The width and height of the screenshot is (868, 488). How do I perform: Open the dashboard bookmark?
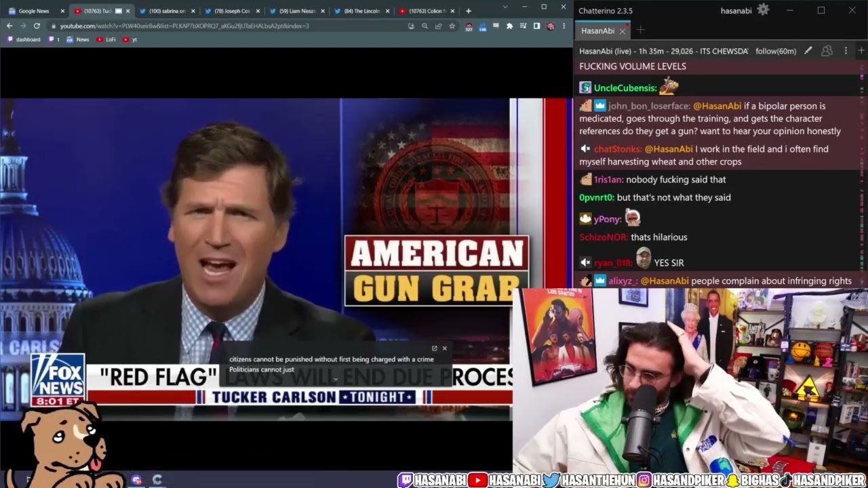[24, 39]
